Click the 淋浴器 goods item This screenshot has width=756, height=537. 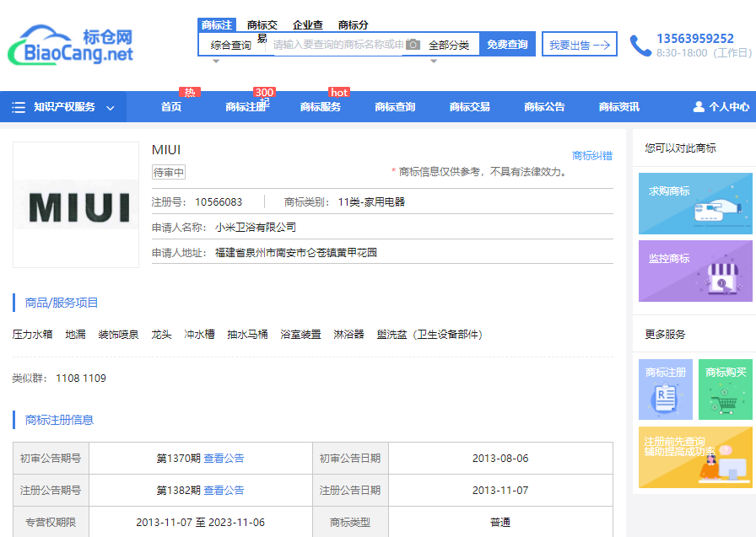(x=348, y=334)
